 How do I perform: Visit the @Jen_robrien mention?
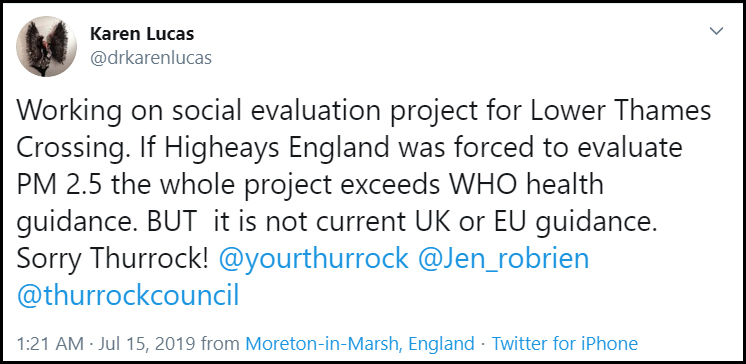coord(503,260)
